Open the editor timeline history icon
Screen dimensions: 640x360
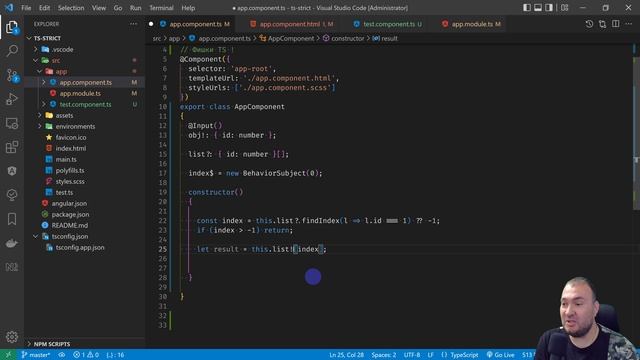(x=589, y=24)
